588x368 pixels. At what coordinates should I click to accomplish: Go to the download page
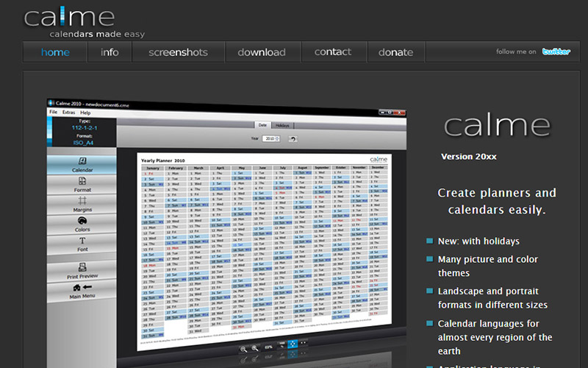pos(262,52)
